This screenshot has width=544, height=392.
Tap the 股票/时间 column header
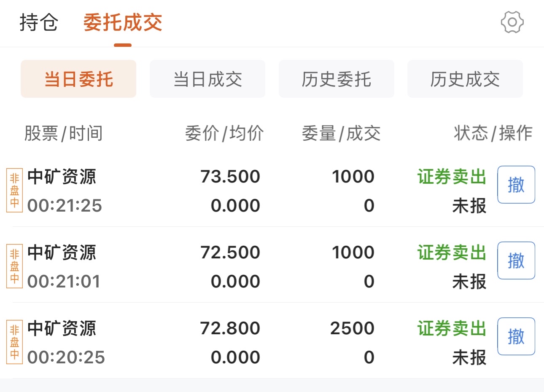63,134
